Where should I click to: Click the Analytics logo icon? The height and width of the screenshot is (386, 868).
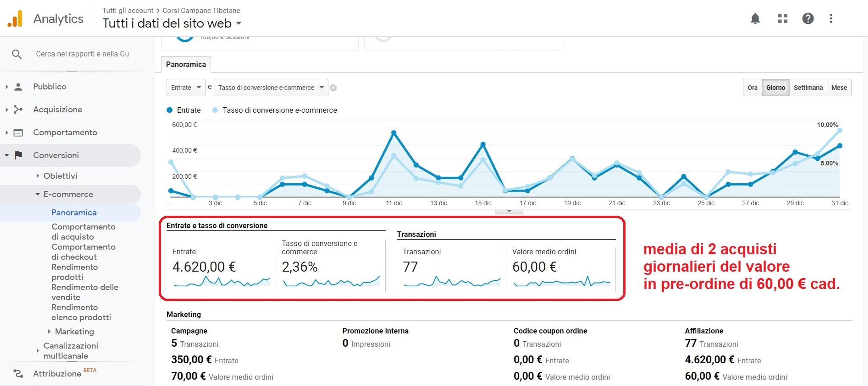point(15,19)
